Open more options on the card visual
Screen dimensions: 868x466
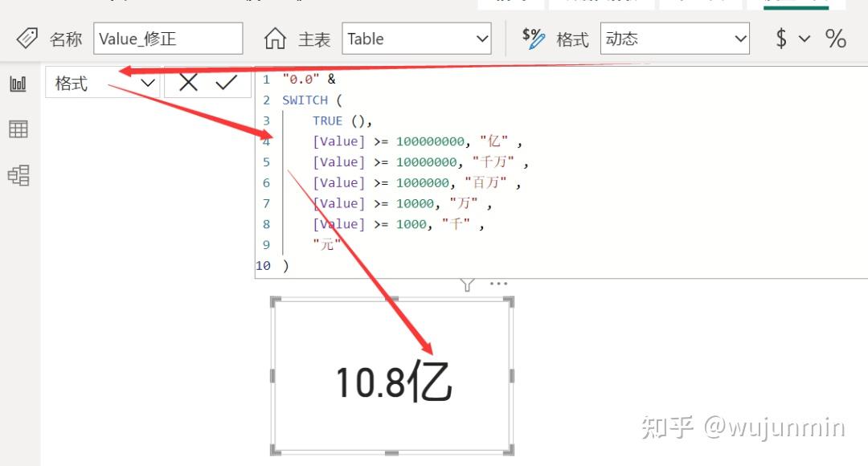pos(498,283)
